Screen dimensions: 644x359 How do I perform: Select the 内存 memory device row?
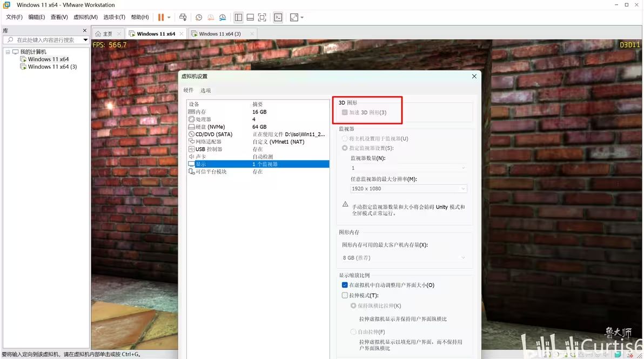pos(258,112)
